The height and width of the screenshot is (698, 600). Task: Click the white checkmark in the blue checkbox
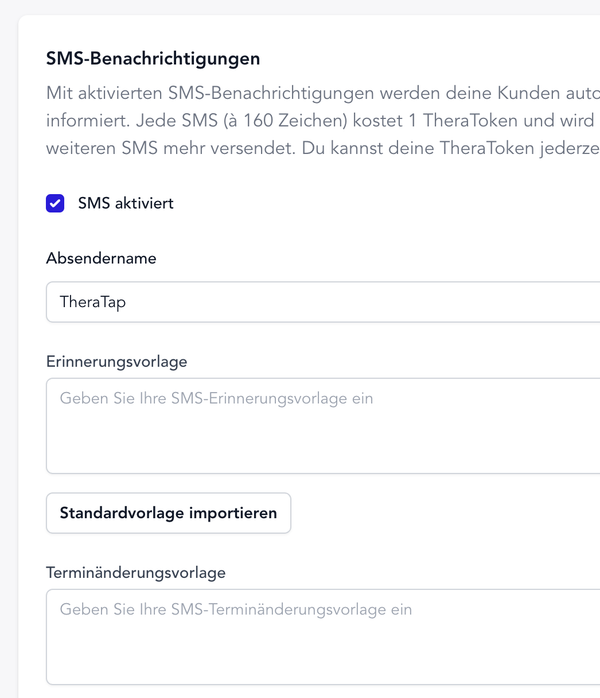click(x=55, y=204)
